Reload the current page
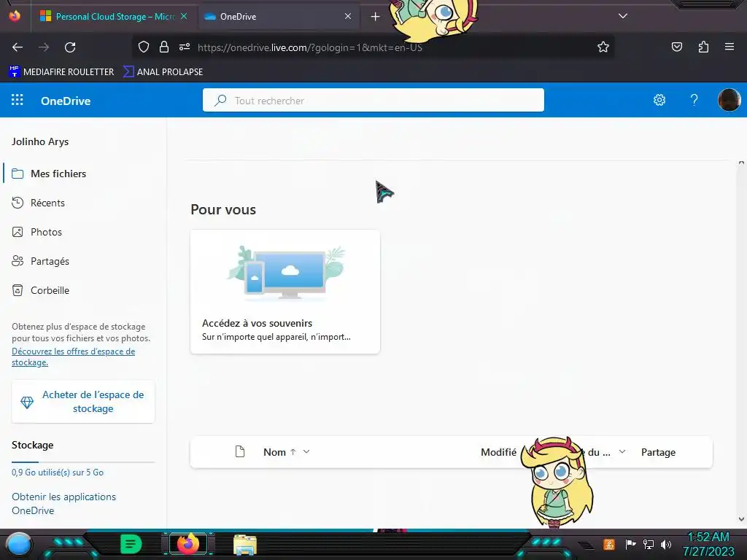Screen dimensions: 747x560 coord(70,47)
